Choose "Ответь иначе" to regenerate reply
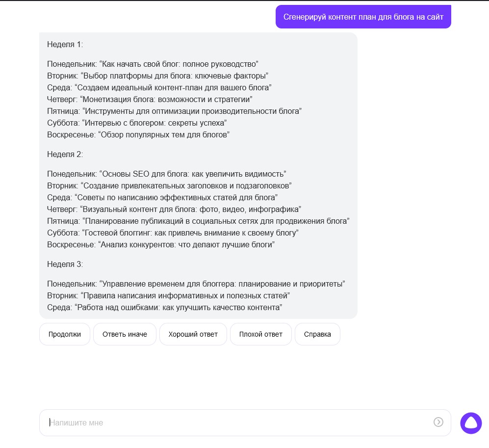The height and width of the screenshot is (448, 489). click(125, 334)
